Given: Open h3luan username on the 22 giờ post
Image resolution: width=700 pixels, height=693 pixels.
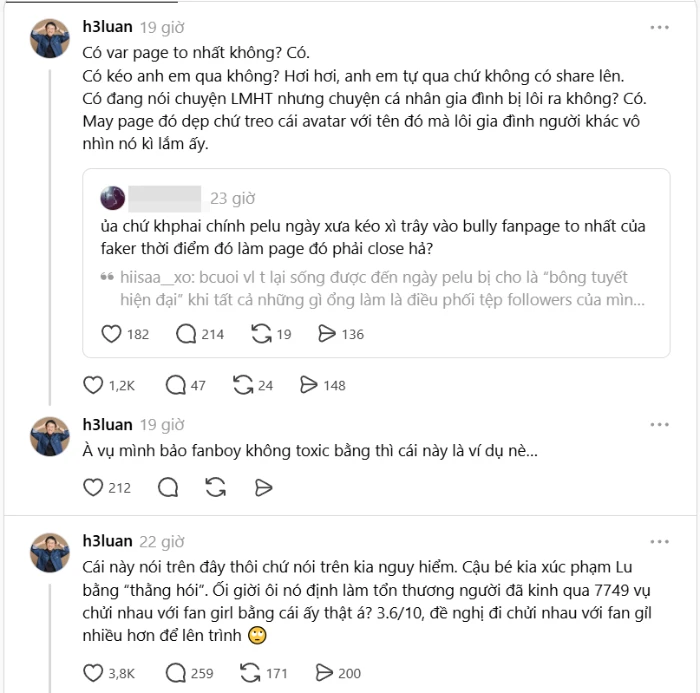Looking at the screenshot, I should [x=106, y=541].
